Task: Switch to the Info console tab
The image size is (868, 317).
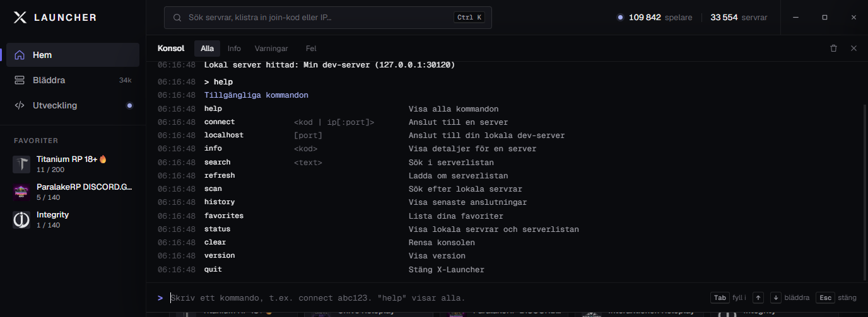Action: 234,48
